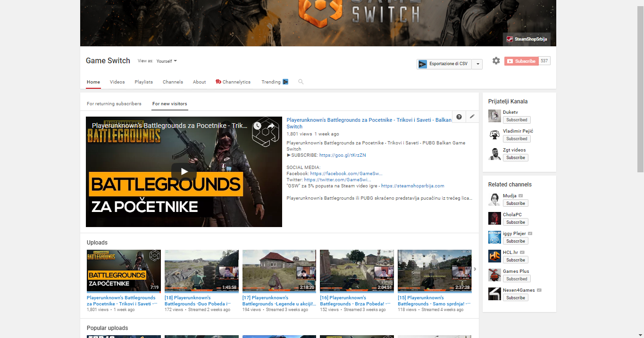Select the For returning subscribers tab
The image size is (644, 338).
[114, 103]
